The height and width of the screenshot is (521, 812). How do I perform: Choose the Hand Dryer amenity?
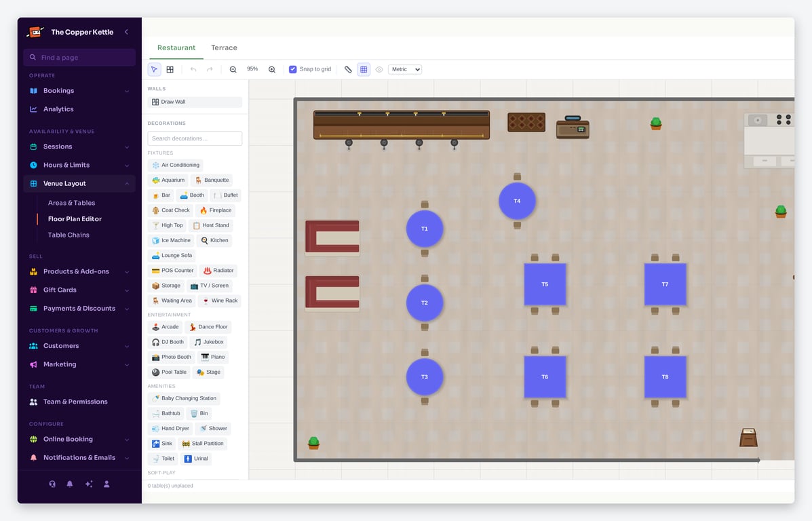(170, 428)
